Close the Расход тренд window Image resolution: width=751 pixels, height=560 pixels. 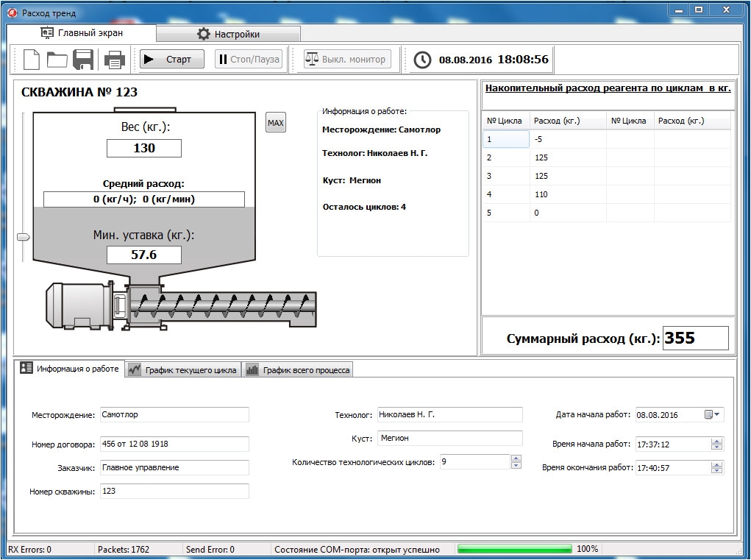726,10
